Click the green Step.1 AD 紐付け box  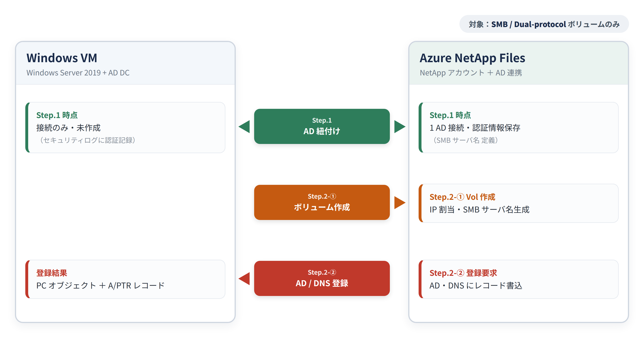coord(322,126)
